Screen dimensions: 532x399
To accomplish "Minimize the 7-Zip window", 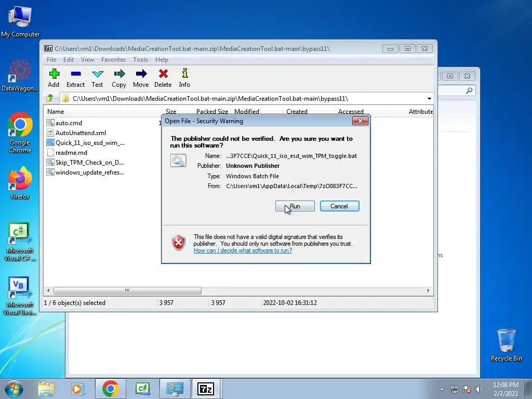I will click(390, 49).
